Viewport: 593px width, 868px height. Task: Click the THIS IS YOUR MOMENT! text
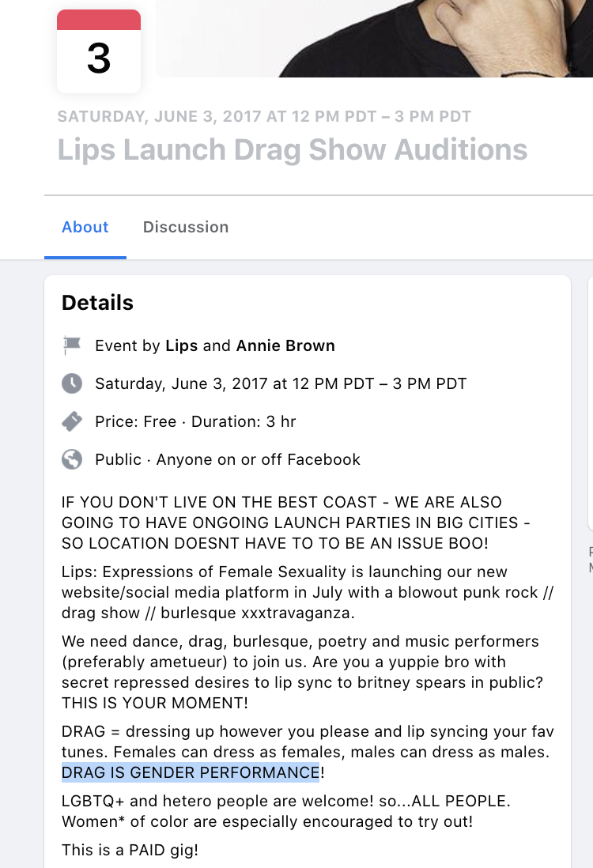(155, 703)
